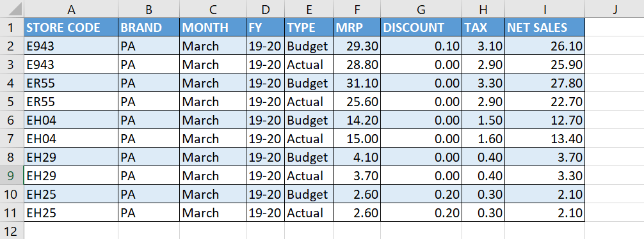Select net sales value 3.30

[x=545, y=176]
